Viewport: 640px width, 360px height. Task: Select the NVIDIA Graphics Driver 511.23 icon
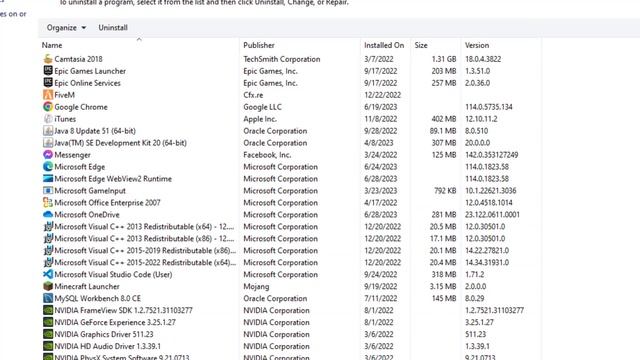48,334
